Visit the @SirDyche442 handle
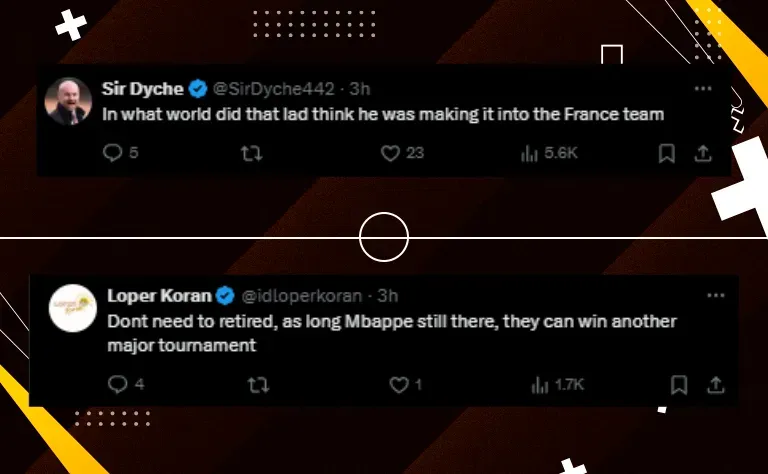Viewport: 768px width, 474px height. point(273,89)
